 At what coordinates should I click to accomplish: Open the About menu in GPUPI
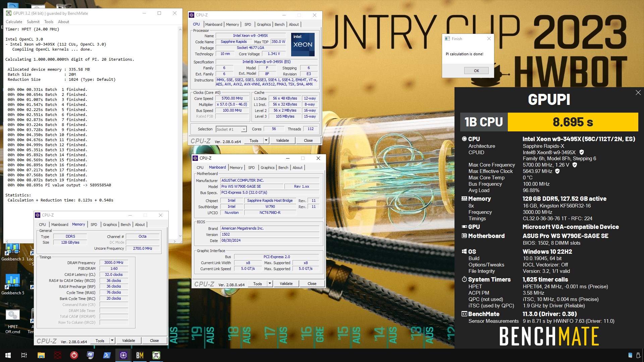coord(64,22)
